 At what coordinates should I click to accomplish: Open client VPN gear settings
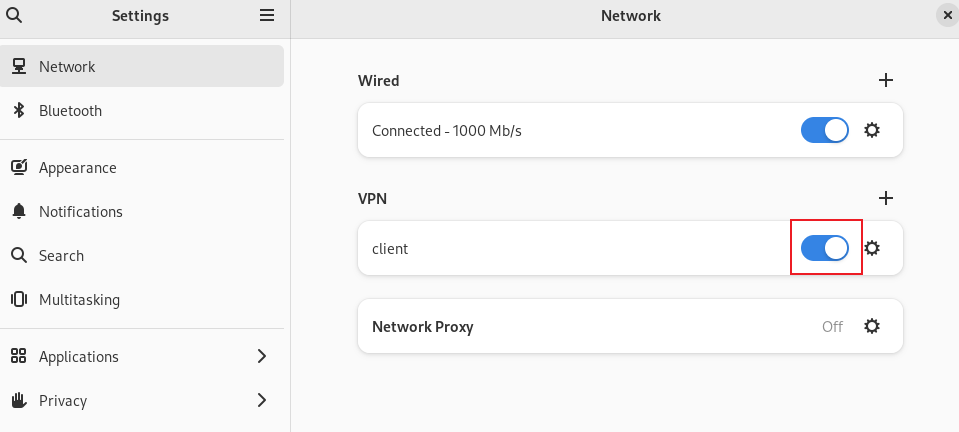click(872, 248)
